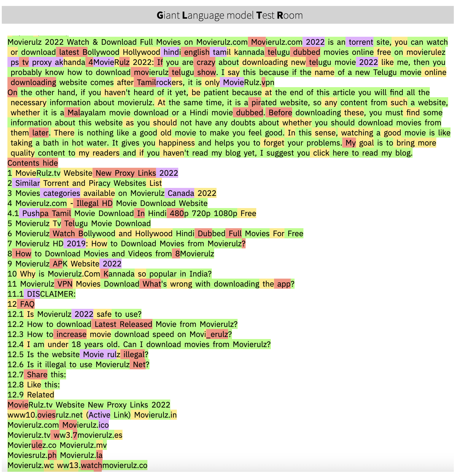This screenshot has width=455, height=476.
Task: Click the red 'Share' word
Action: (37, 375)
